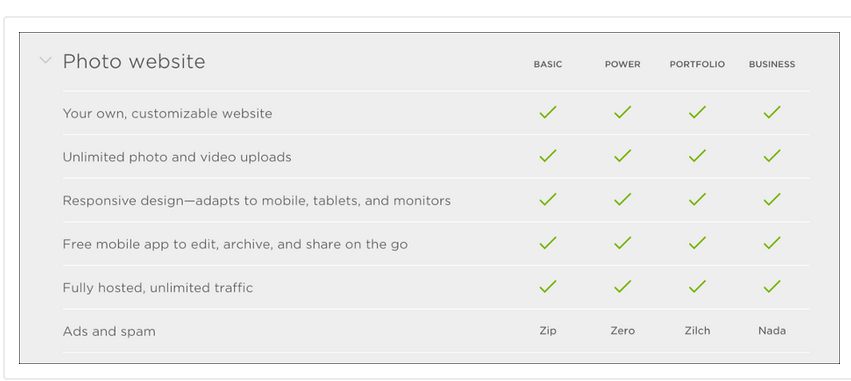Click the Basic checkmark for fully hosted traffic
Image resolution: width=851 pixels, height=381 pixels.
point(548,286)
